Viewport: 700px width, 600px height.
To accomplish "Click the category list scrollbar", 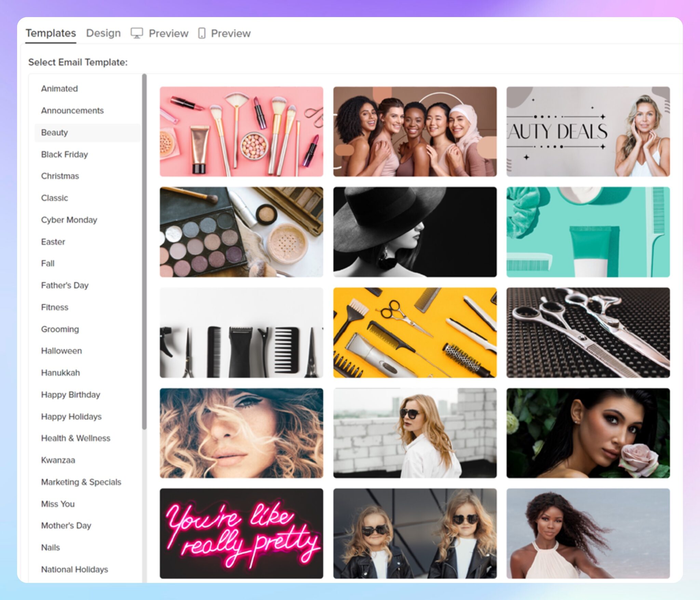I will (144, 251).
